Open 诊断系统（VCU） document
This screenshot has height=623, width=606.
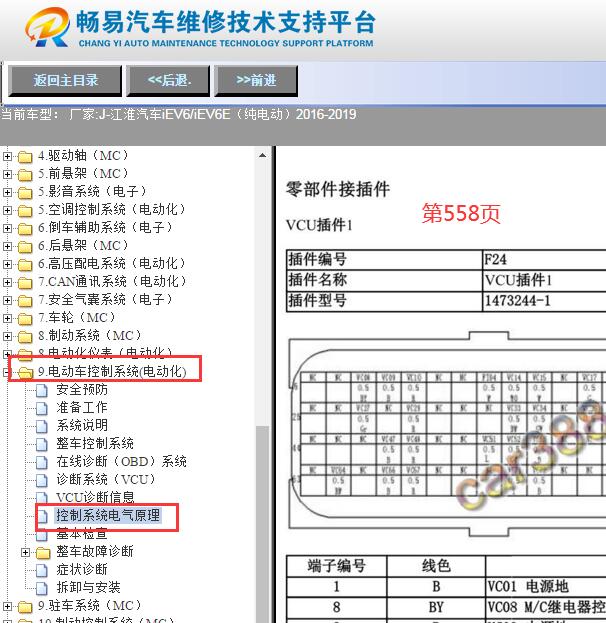[x=106, y=479]
